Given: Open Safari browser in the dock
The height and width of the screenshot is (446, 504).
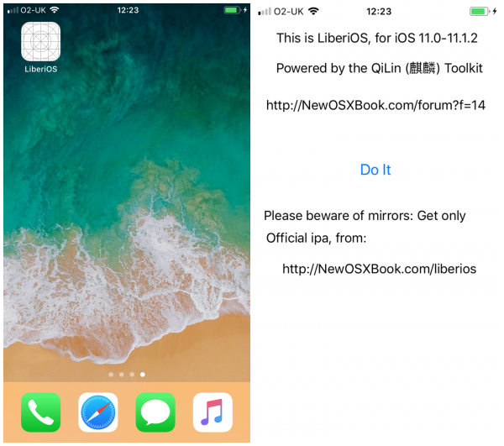Looking at the screenshot, I should click(x=98, y=412).
